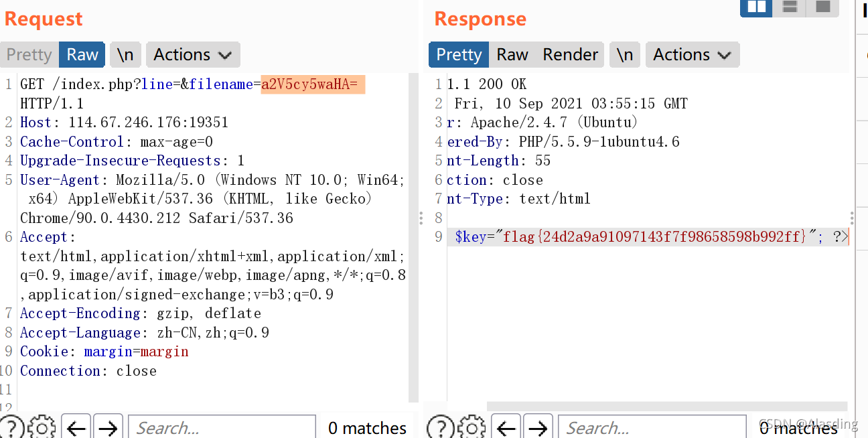Click the Upgrade-Insecure-Requests header line
The height and width of the screenshot is (438, 868).
pyautogui.click(x=132, y=161)
